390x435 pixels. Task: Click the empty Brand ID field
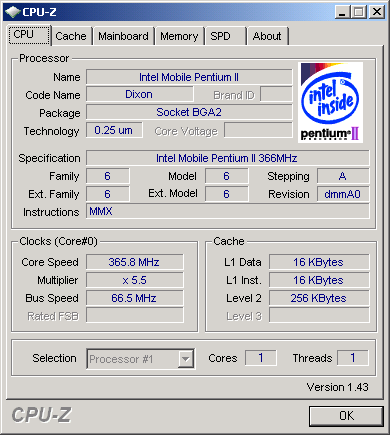276,94
